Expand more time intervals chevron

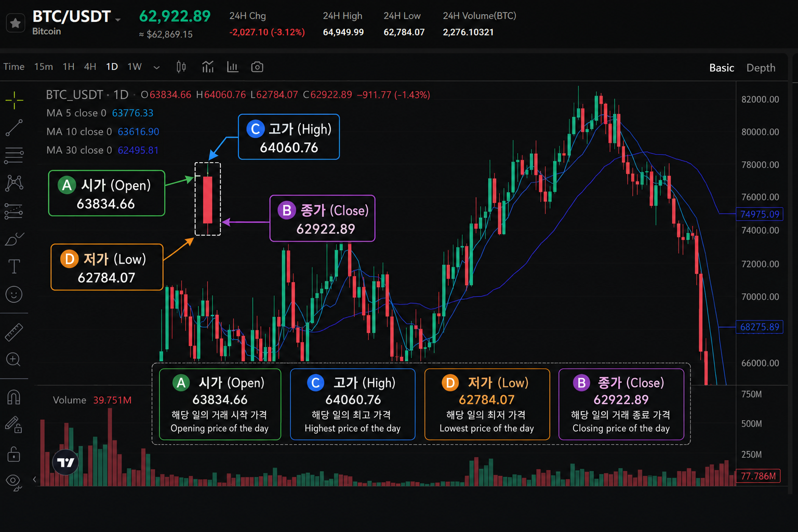(x=156, y=67)
